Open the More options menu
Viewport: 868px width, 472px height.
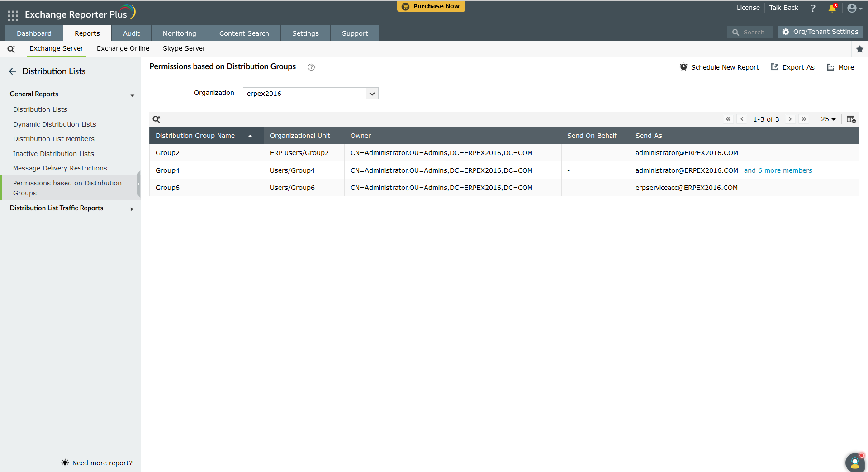(x=840, y=67)
